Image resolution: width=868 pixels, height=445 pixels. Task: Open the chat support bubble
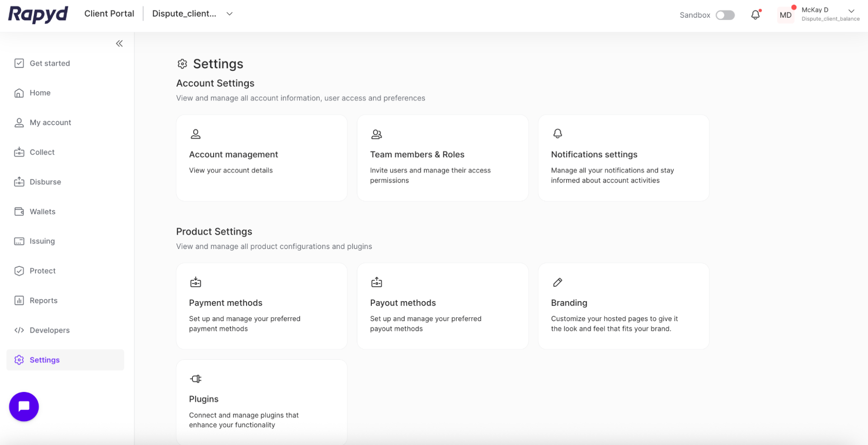(x=24, y=406)
